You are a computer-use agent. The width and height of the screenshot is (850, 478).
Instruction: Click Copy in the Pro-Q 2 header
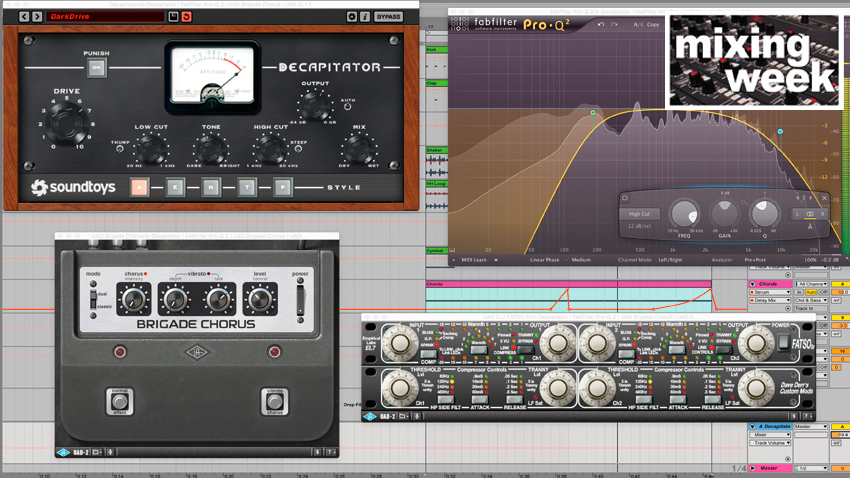pyautogui.click(x=653, y=25)
